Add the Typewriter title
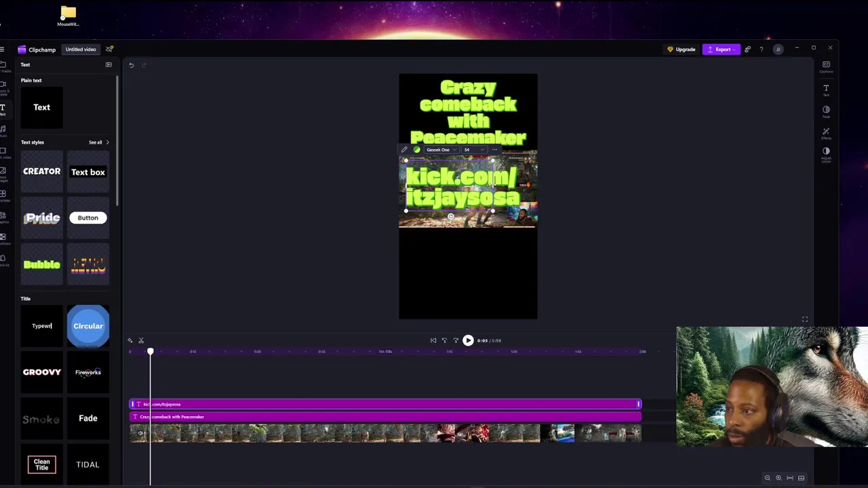 point(42,326)
